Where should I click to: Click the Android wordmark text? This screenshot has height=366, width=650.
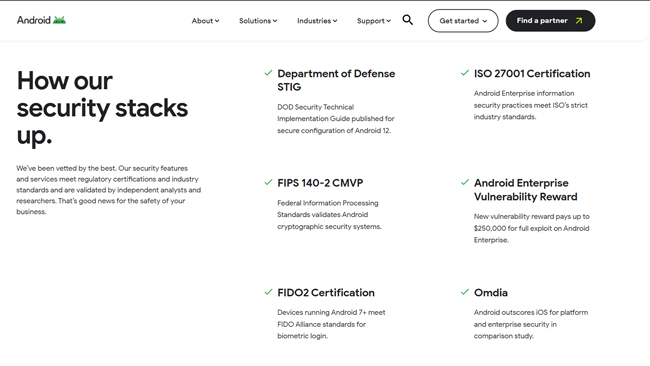tap(34, 20)
